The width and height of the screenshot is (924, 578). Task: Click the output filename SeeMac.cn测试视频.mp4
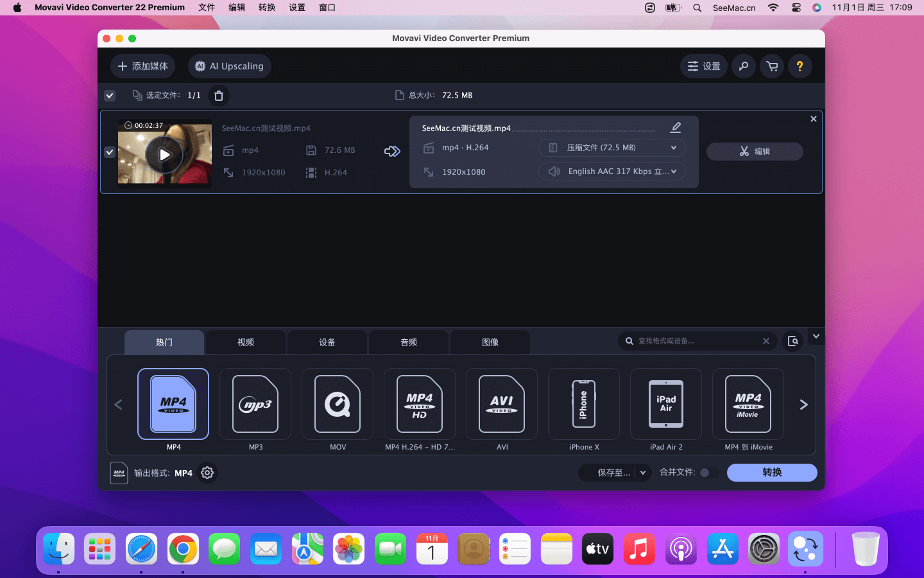point(466,128)
